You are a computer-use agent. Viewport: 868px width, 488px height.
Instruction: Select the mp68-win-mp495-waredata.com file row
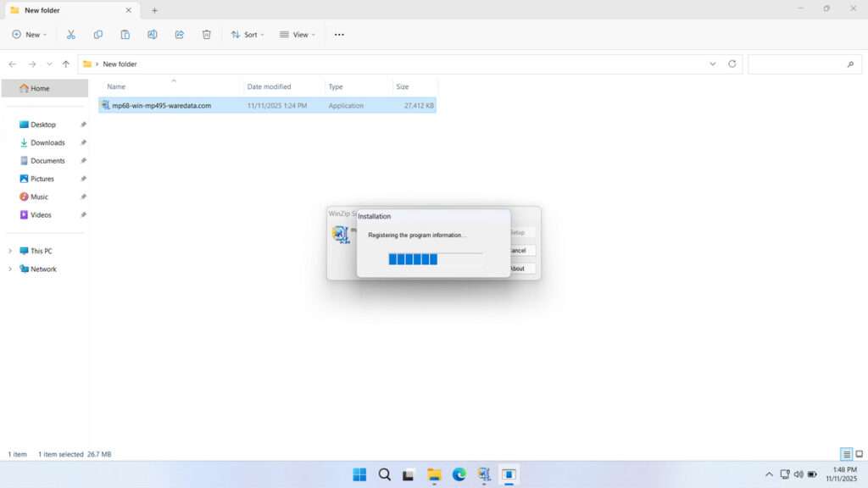click(170, 105)
